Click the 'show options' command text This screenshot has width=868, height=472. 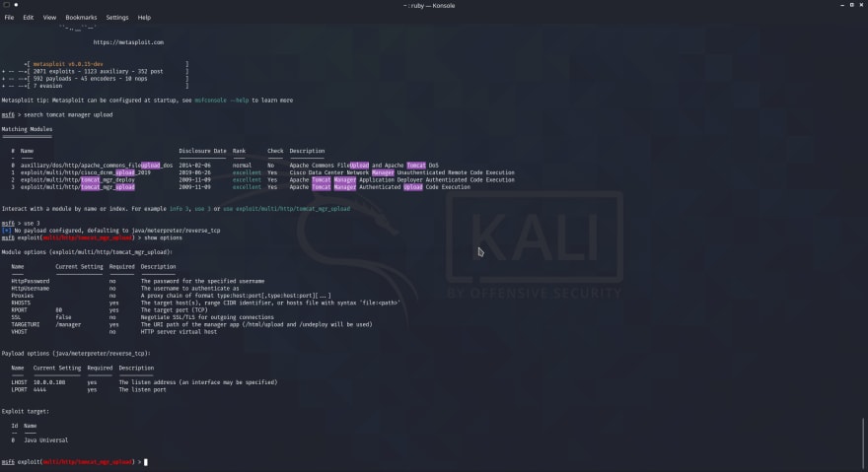pyautogui.click(x=163, y=237)
